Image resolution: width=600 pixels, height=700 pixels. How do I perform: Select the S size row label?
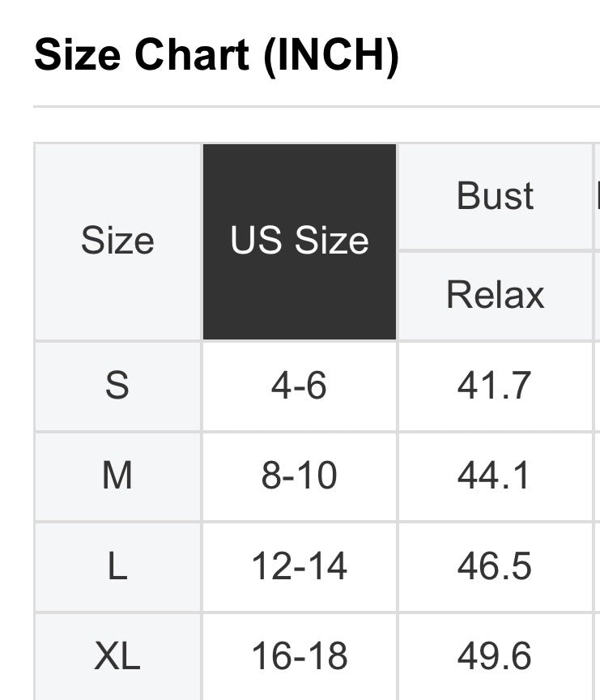[117, 386]
